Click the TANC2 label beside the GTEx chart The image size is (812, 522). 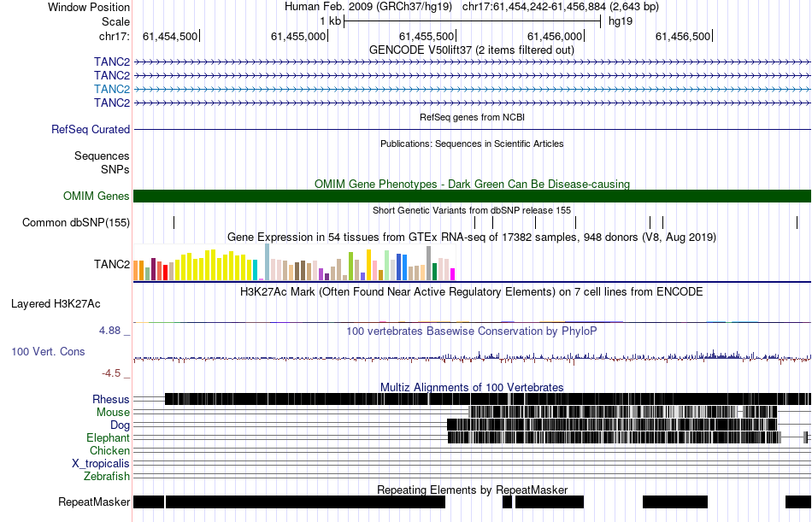[x=112, y=265]
